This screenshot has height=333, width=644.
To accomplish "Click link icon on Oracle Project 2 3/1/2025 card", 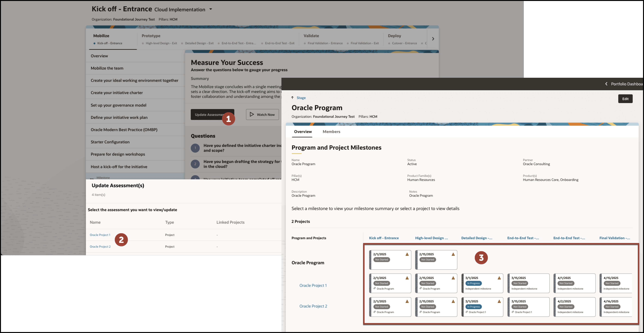I will (466, 312).
